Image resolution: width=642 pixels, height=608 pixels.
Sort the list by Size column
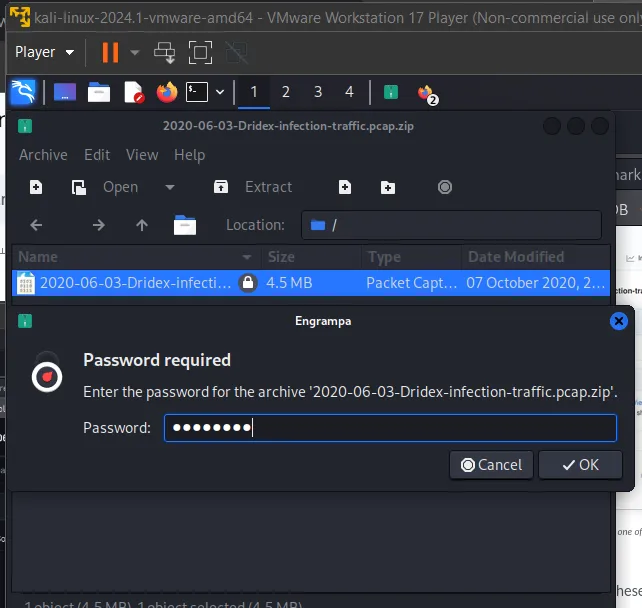point(311,257)
